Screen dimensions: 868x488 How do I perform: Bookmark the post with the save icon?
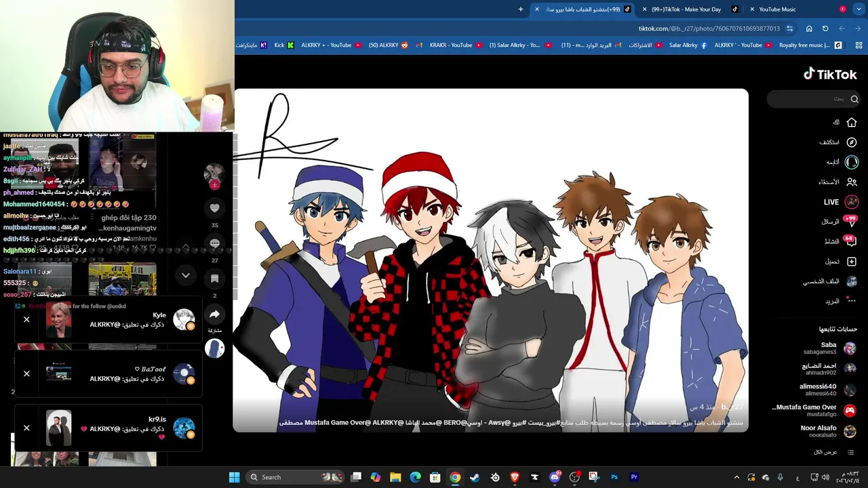[x=214, y=279]
